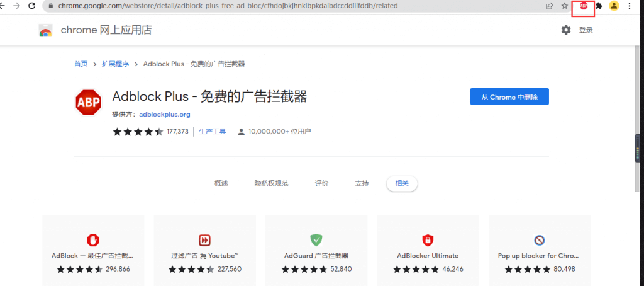The image size is (644, 286).
Task: Click the padlock site info icon
Action: [51, 6]
